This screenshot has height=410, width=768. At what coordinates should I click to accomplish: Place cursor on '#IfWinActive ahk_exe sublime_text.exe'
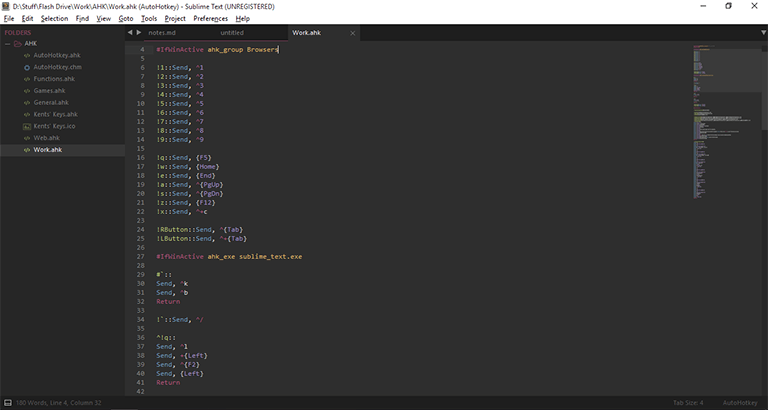click(229, 256)
